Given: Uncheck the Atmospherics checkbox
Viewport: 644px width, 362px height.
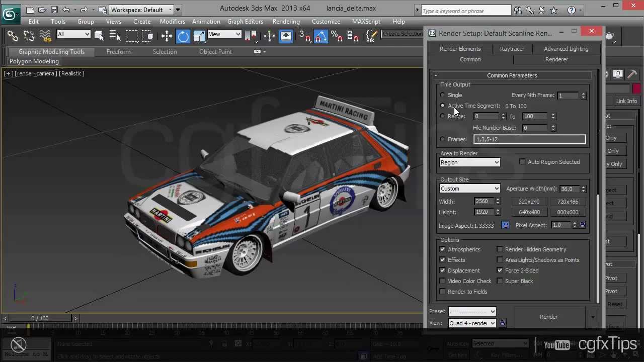Looking at the screenshot, I should pyautogui.click(x=442, y=249).
